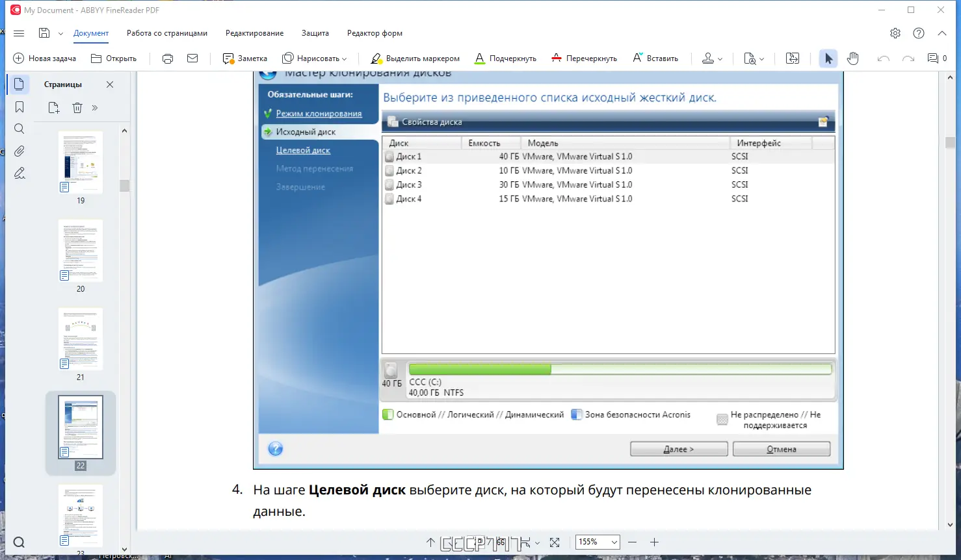Toggle the arrow selection tool
Viewport: 961px width, 560px height.
[x=828, y=58]
